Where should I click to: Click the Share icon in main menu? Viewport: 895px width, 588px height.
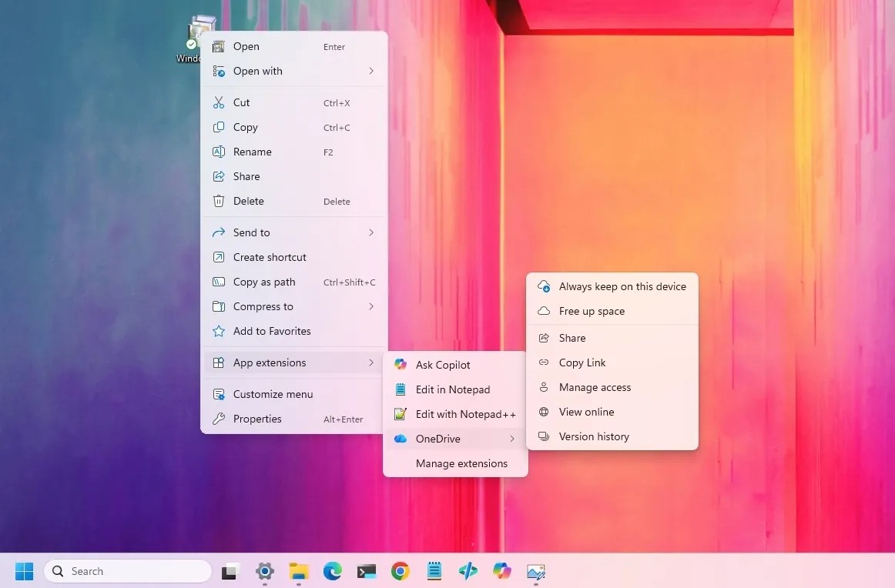pos(219,176)
